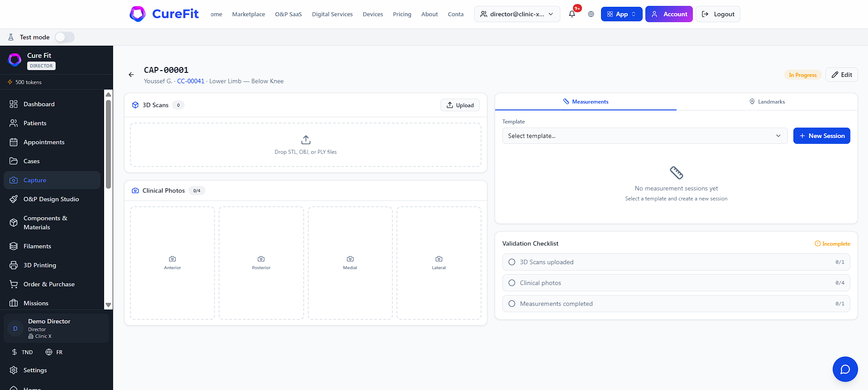Viewport: 868px width, 390px height.
Task: Switch to the Measurements tab
Action: pos(586,101)
